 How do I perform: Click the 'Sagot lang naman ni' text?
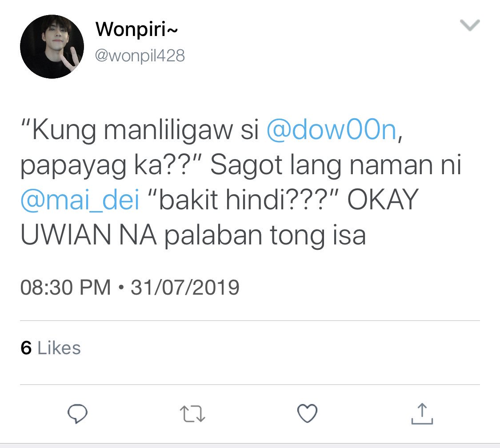(x=336, y=165)
